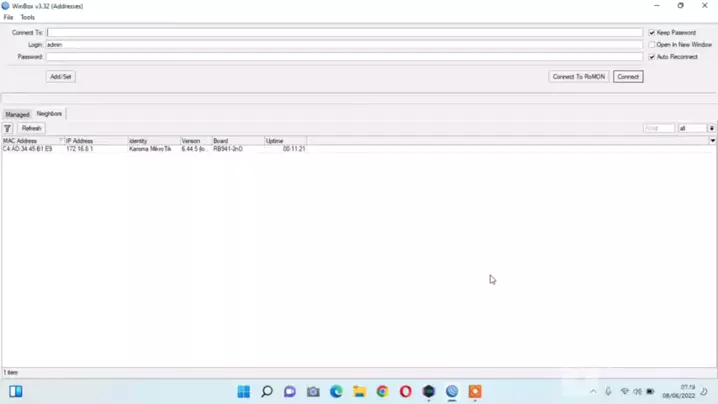Switch to WinBox taskbar icon
Viewport: 718px width, 404px height.
click(x=452, y=392)
